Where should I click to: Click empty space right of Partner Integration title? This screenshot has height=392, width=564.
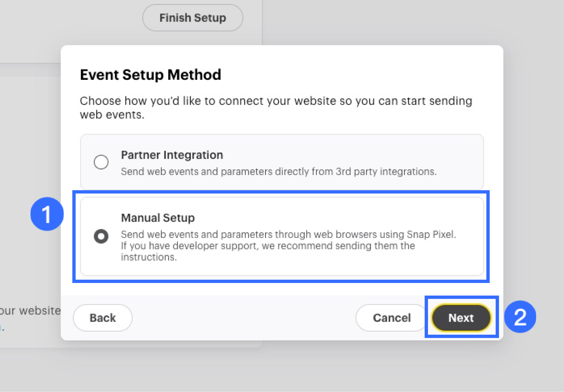point(348,155)
